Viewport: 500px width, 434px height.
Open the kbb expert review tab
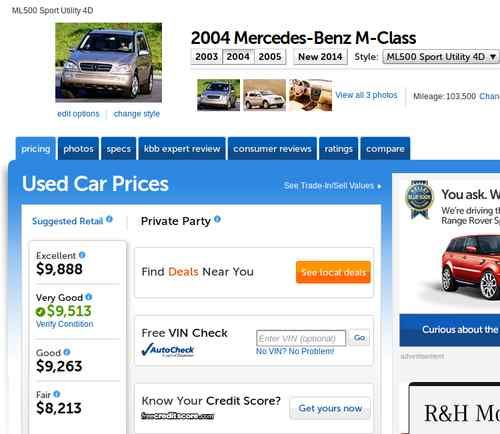(182, 149)
